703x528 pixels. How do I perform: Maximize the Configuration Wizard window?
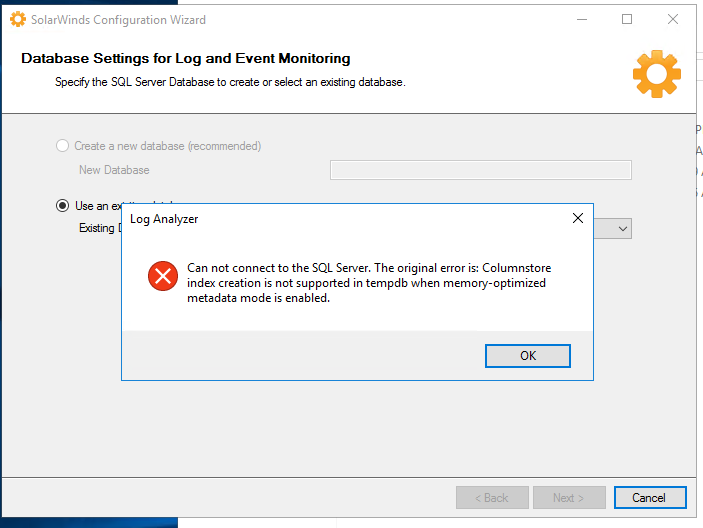627,19
